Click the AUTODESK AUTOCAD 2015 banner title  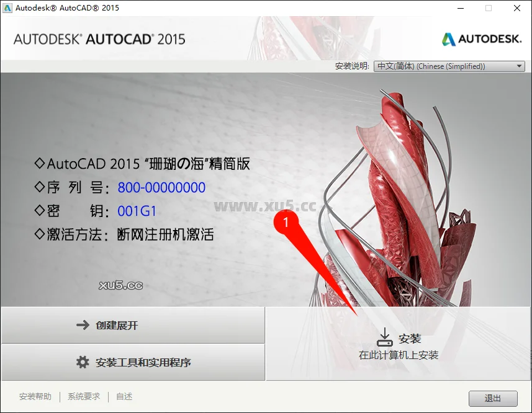click(x=99, y=39)
